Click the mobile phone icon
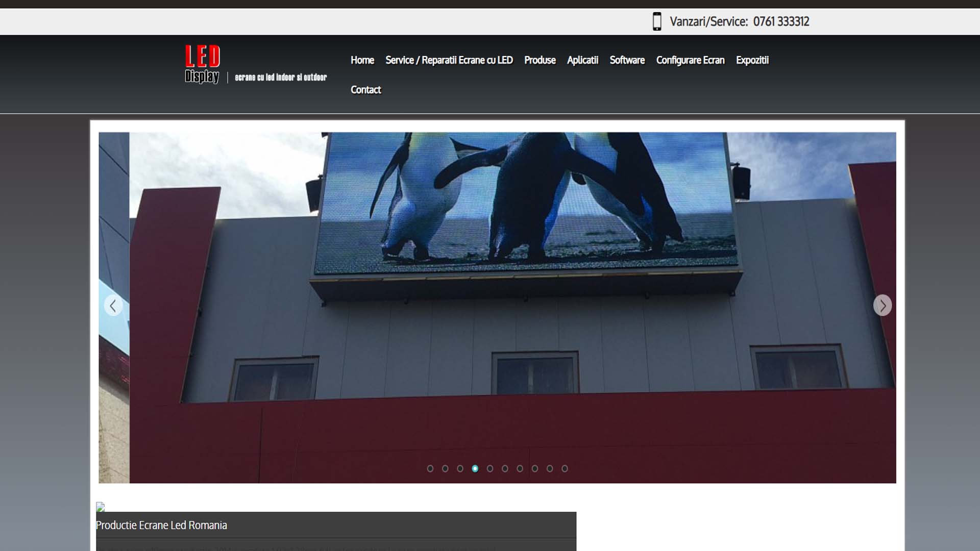The height and width of the screenshot is (551, 980). pos(657,21)
